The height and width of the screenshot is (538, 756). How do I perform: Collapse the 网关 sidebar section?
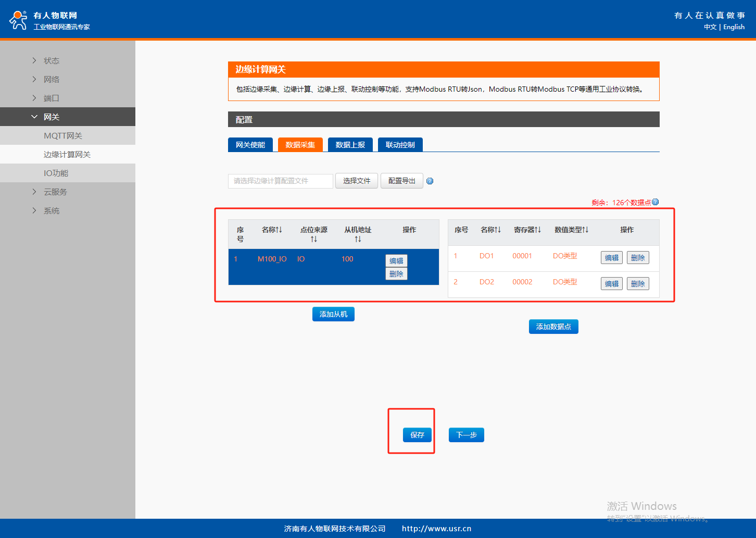tap(51, 117)
